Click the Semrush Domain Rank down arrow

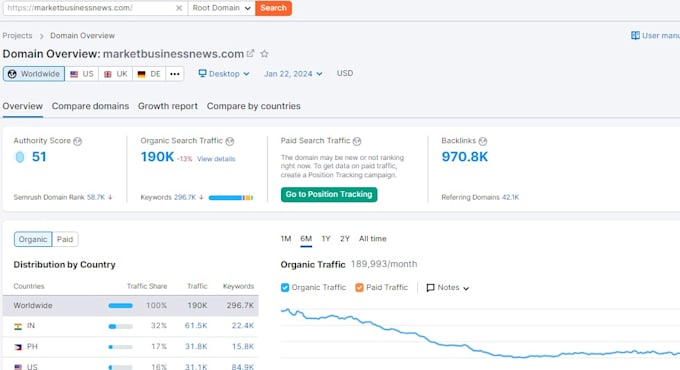(111, 197)
